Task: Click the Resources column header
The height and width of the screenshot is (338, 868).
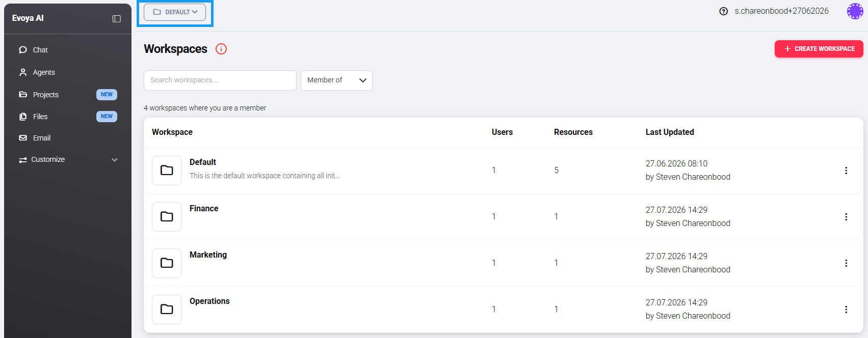Action: pos(573,132)
